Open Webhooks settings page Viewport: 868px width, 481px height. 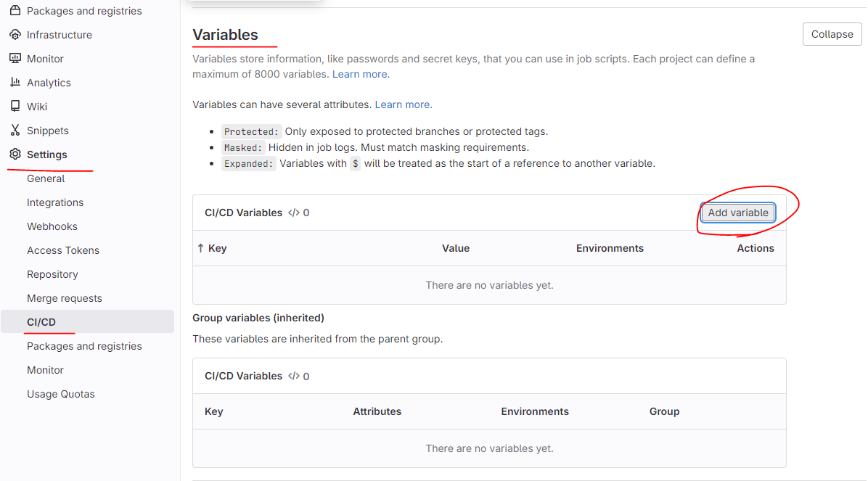(52, 226)
